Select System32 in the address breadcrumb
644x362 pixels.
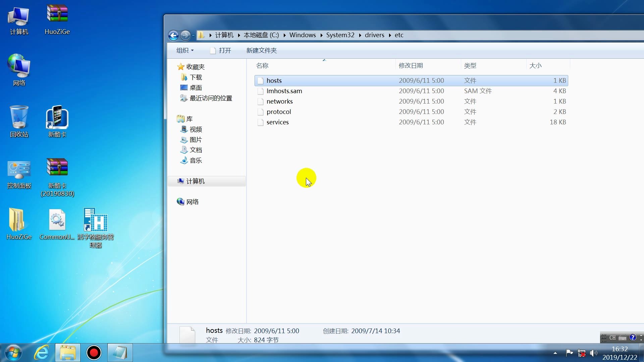(x=340, y=35)
